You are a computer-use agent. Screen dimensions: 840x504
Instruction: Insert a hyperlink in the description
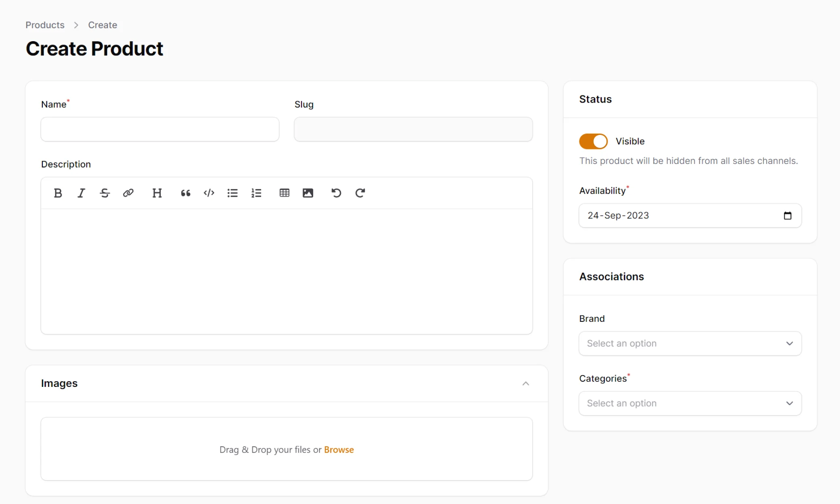tap(128, 193)
